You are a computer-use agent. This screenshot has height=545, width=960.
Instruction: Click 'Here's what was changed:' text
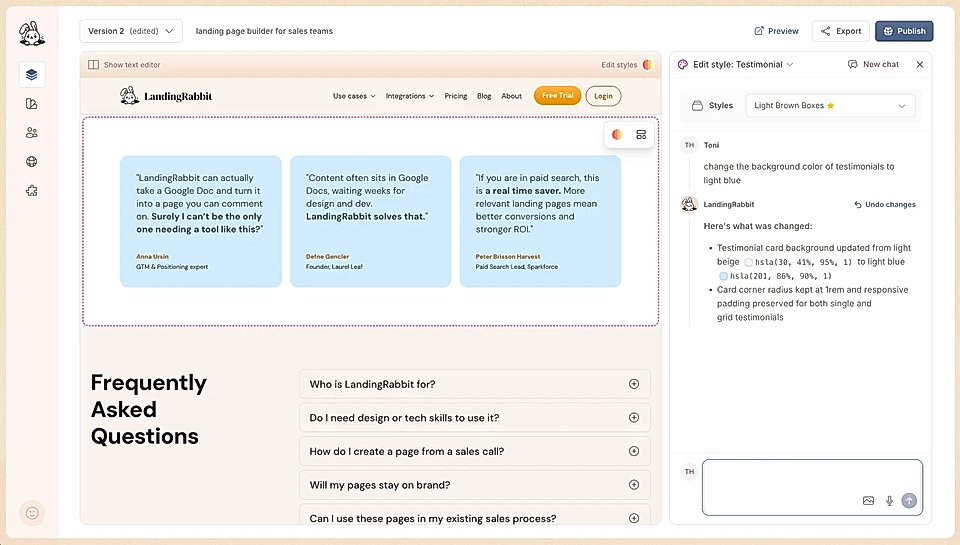758,226
